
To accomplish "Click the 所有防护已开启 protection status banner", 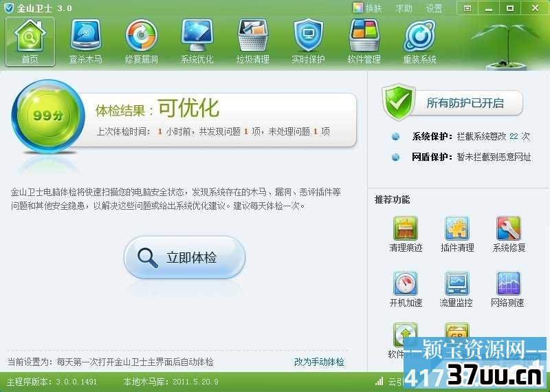I will tap(452, 102).
